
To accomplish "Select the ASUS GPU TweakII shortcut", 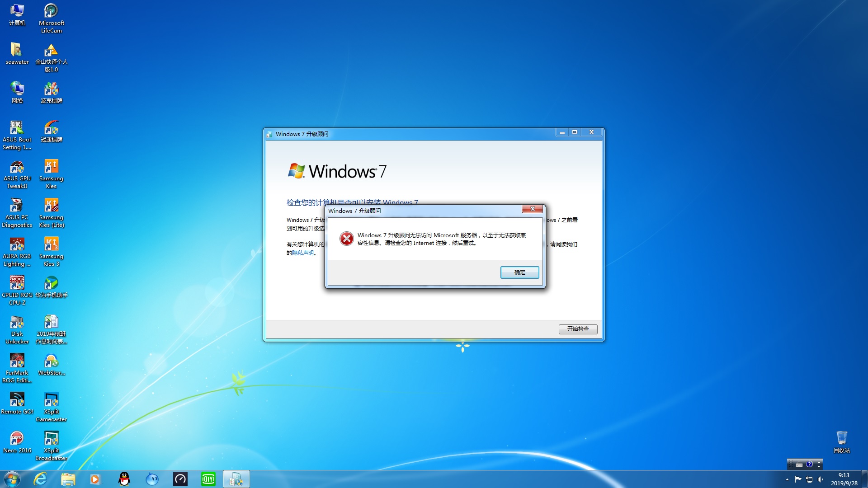I will pos(17,174).
